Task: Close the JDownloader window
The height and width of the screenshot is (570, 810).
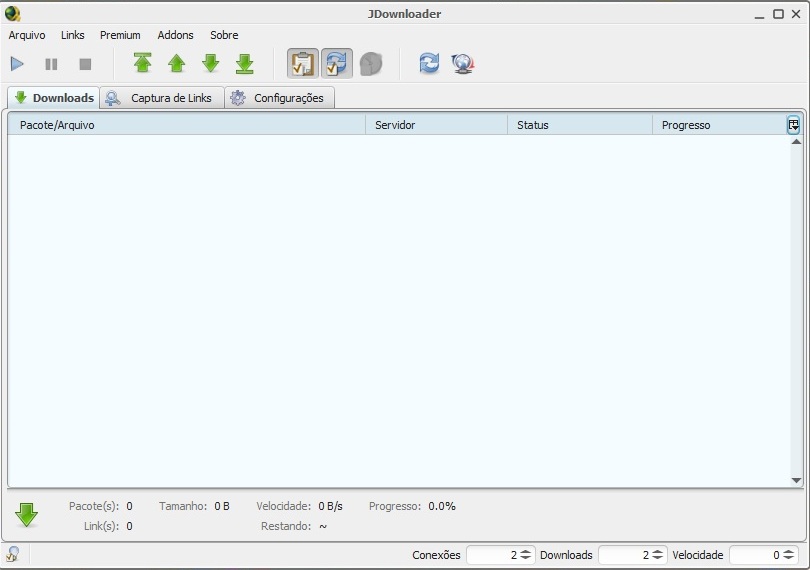Action: click(x=796, y=14)
